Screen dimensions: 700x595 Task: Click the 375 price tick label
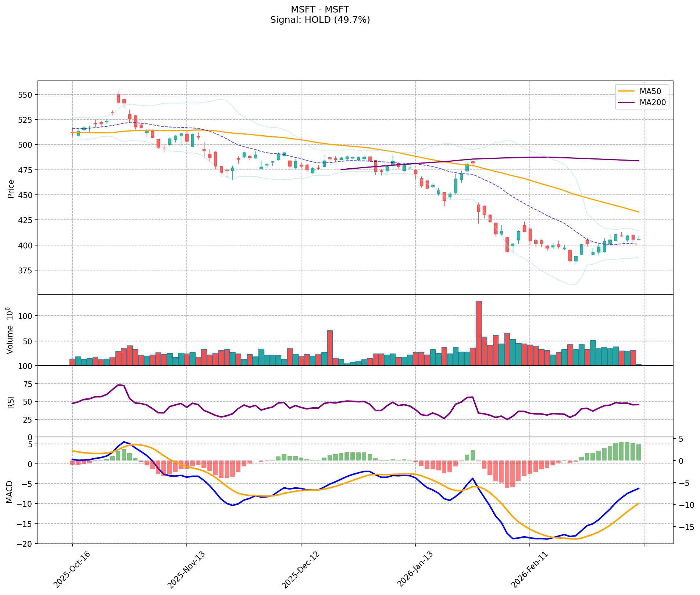pos(26,270)
